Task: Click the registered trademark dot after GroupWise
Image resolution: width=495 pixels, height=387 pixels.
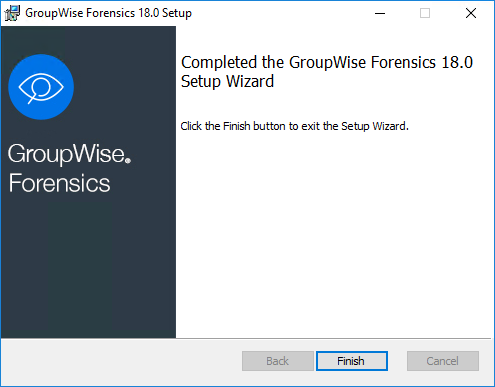Action: pos(128,161)
